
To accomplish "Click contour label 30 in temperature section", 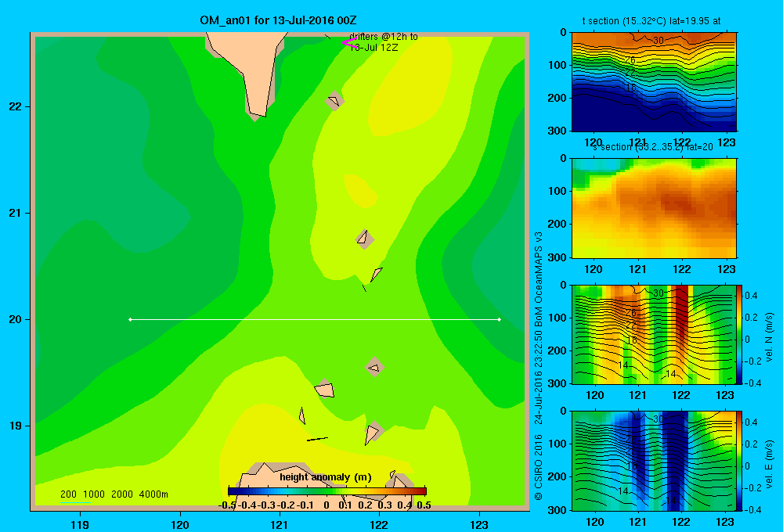I will tap(659, 41).
